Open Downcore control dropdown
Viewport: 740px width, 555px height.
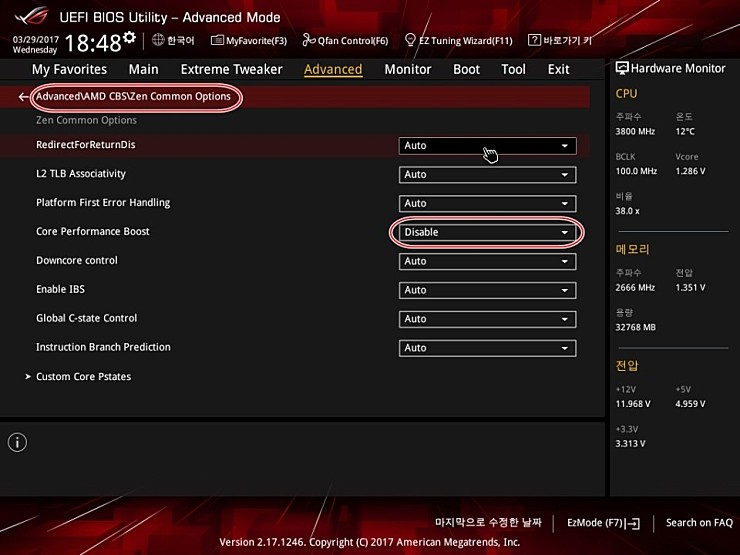[488, 261]
